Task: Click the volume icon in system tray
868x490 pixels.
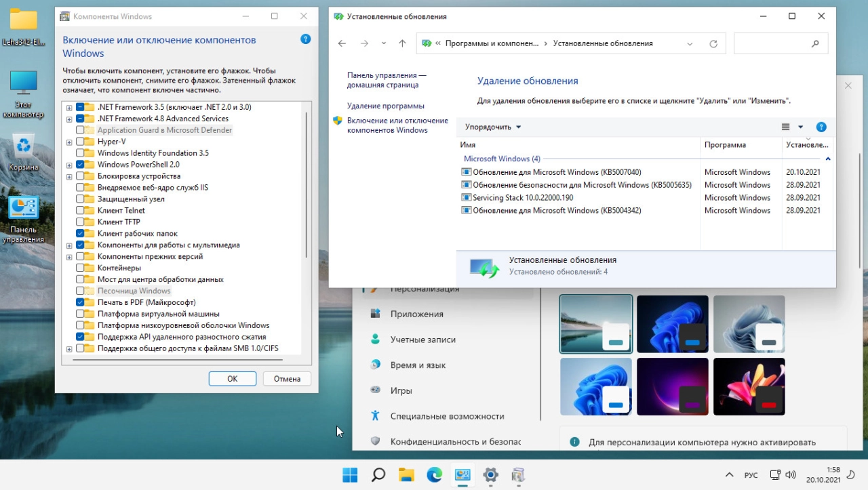Action: (x=791, y=475)
